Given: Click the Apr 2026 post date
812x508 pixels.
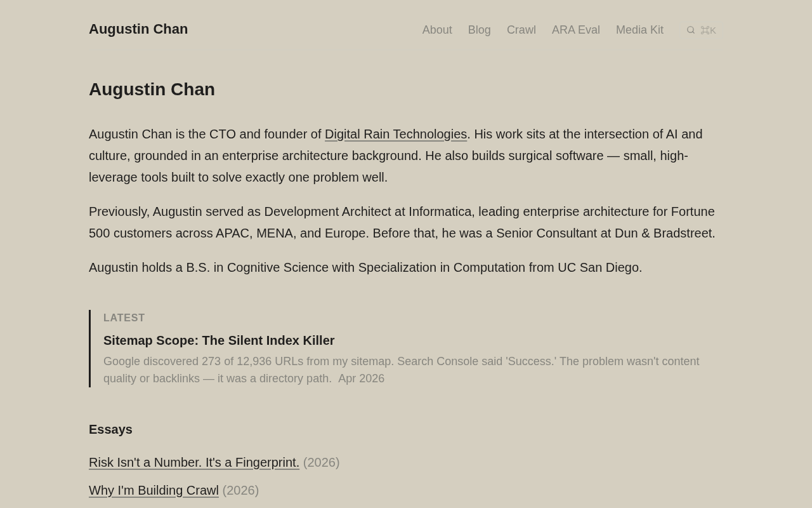Looking at the screenshot, I should coord(361,378).
